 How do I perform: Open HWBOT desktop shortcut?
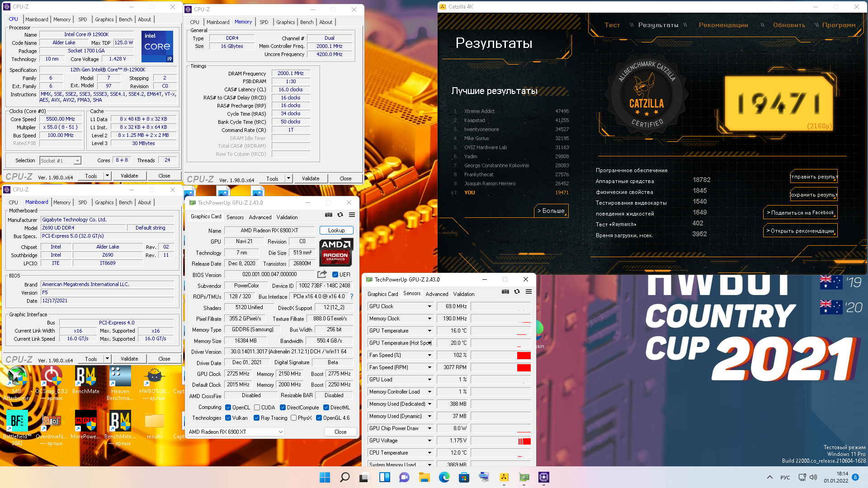coord(154,382)
